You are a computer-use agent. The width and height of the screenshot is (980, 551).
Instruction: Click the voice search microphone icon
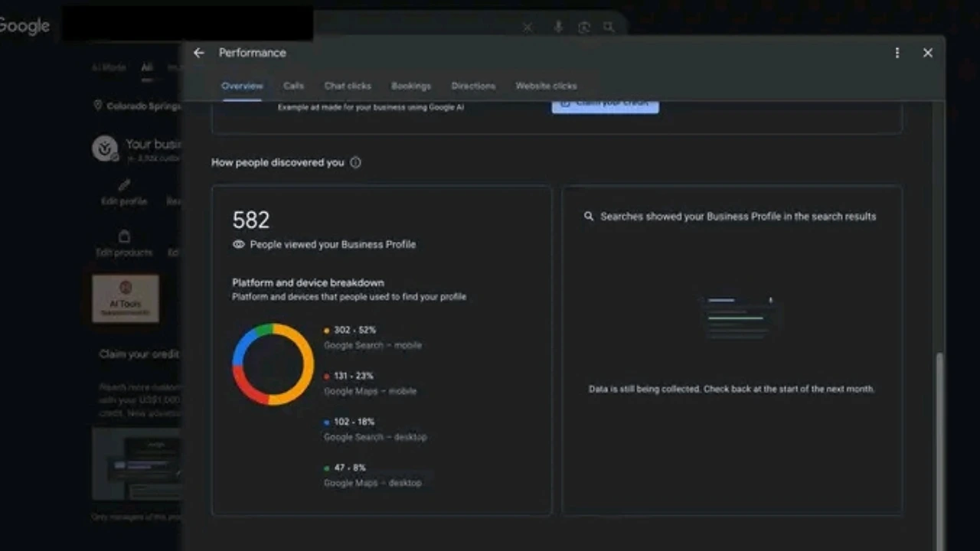[x=558, y=27]
